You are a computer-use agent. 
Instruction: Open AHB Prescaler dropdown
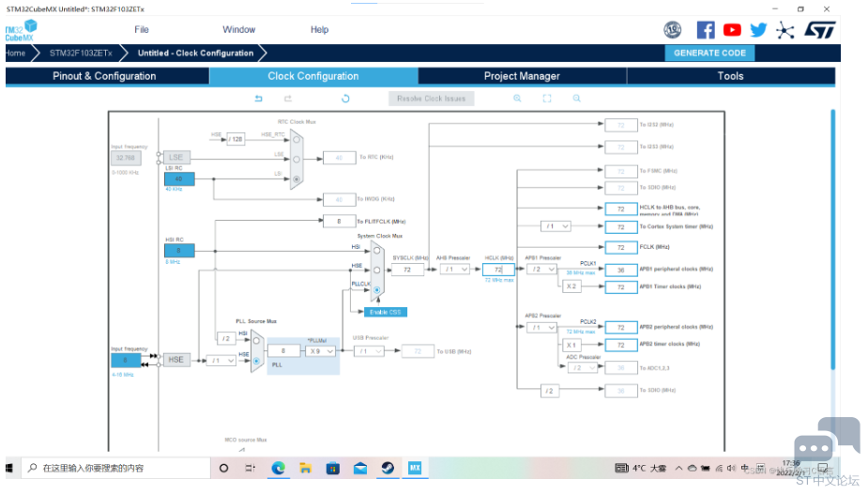[x=455, y=270]
